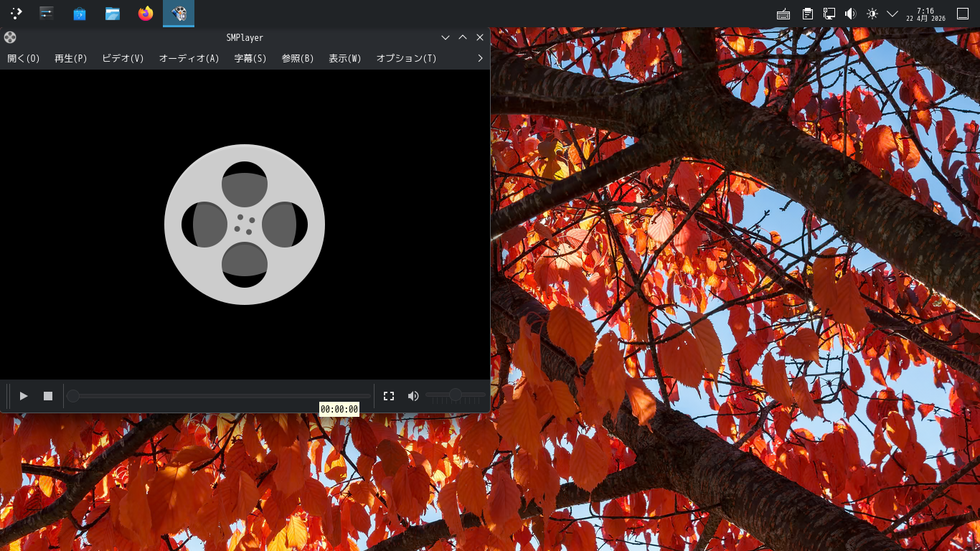Click the night color tray toggle
This screenshot has width=980, height=551.
(872, 13)
